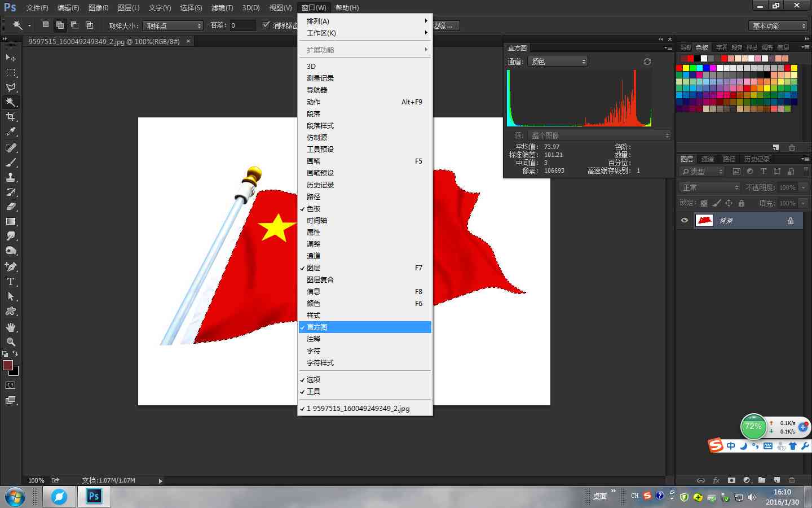Click the 时间轴 menu entry

coord(365,221)
